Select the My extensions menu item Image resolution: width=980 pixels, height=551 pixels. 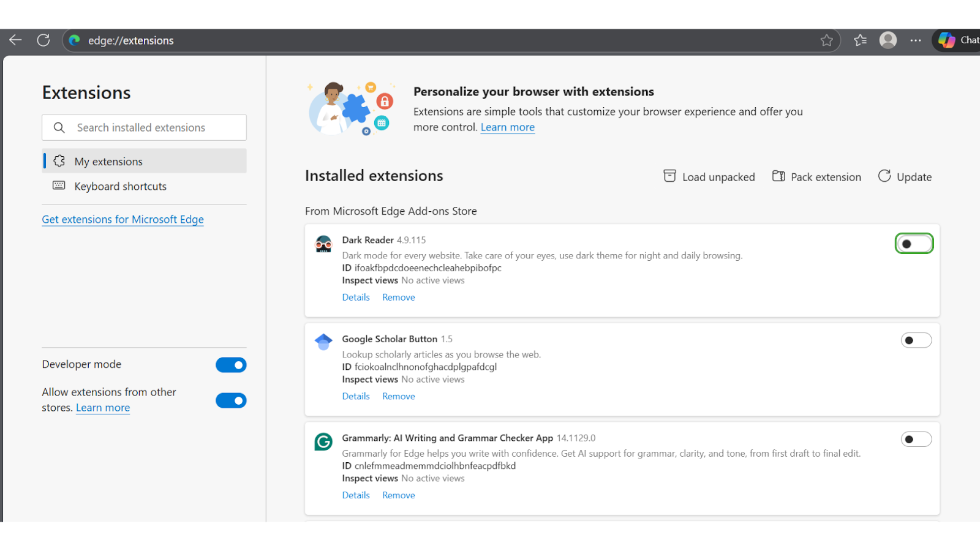click(145, 161)
